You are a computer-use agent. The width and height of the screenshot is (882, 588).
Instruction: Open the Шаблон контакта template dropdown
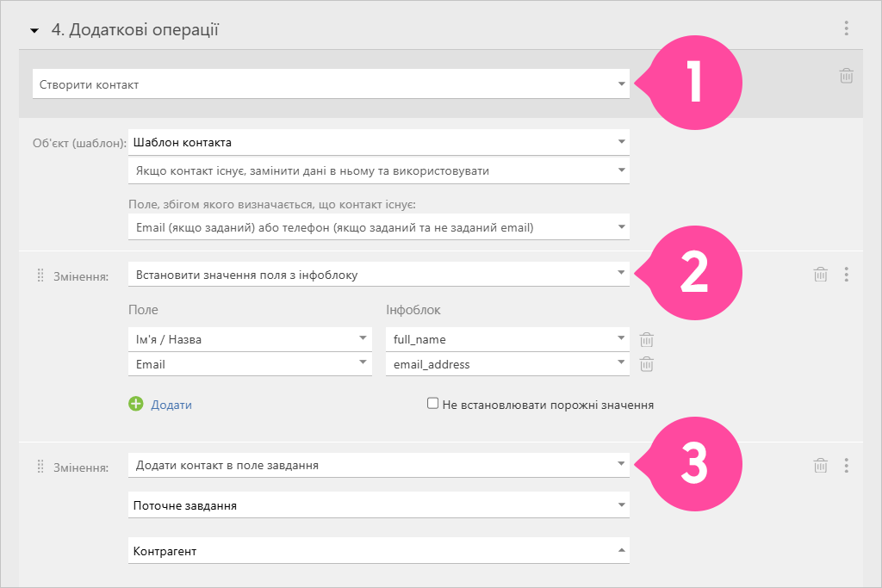379,142
